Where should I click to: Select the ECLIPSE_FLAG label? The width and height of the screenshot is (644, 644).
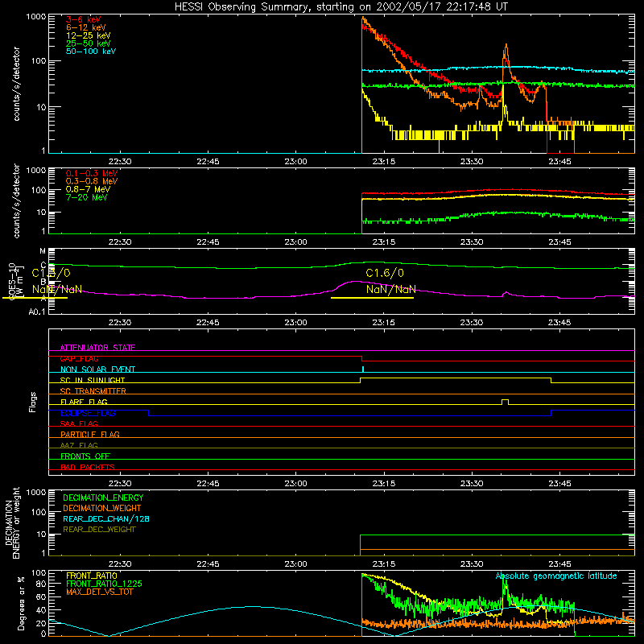(88, 413)
